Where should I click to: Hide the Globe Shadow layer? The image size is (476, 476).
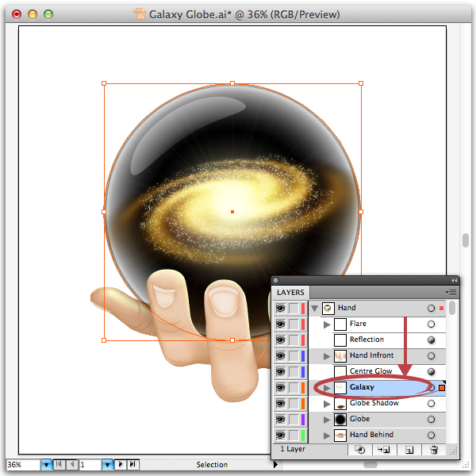coord(281,404)
